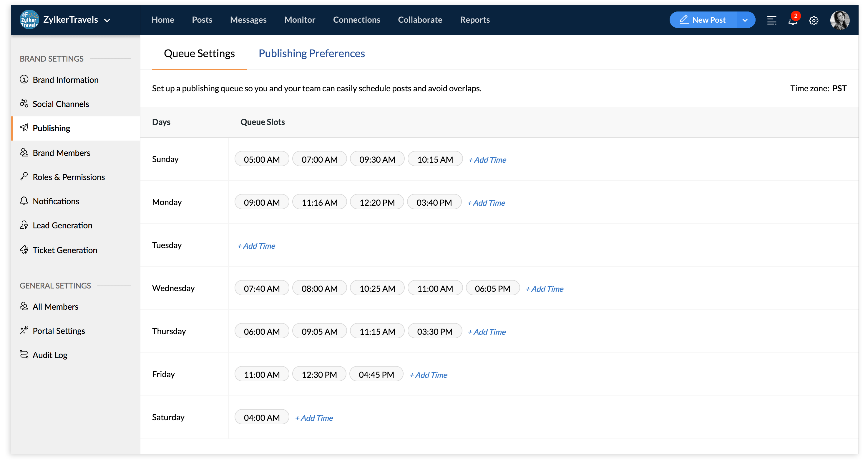Open Lead Generation sidebar item

tap(62, 225)
